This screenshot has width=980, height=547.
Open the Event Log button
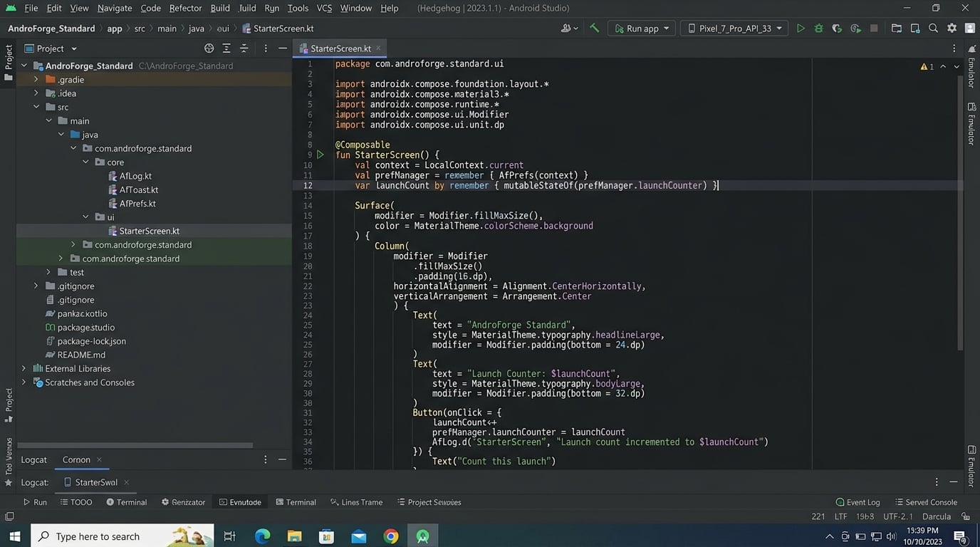(858, 502)
